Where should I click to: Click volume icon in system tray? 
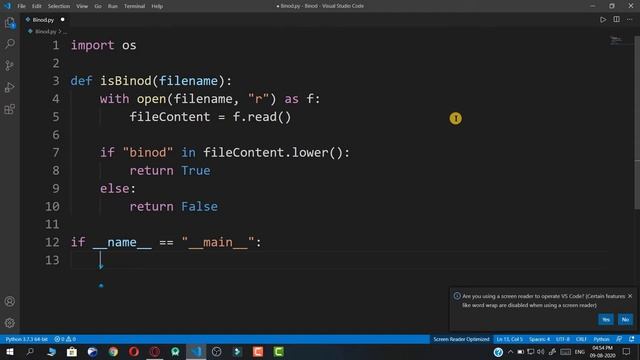(x=541, y=352)
